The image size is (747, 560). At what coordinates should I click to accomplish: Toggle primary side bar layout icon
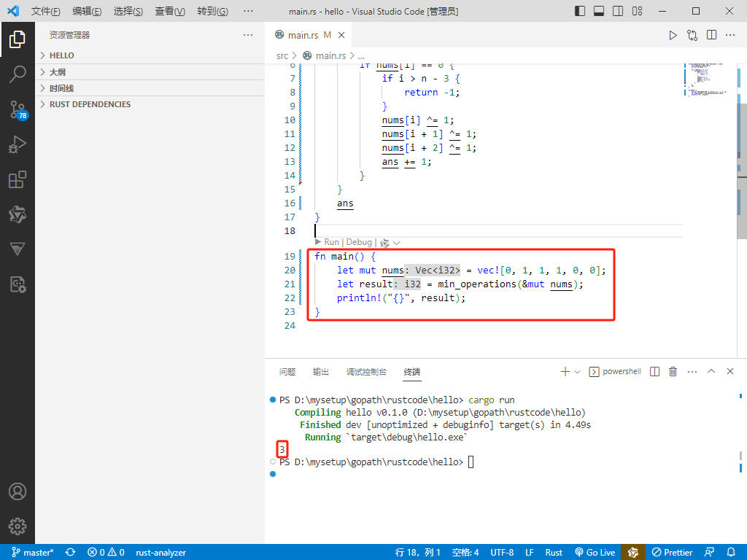[x=580, y=11]
